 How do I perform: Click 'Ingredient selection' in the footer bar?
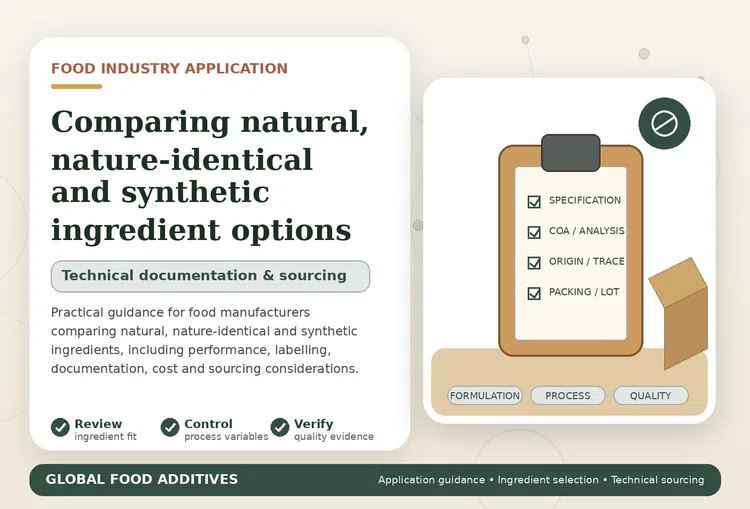click(548, 480)
